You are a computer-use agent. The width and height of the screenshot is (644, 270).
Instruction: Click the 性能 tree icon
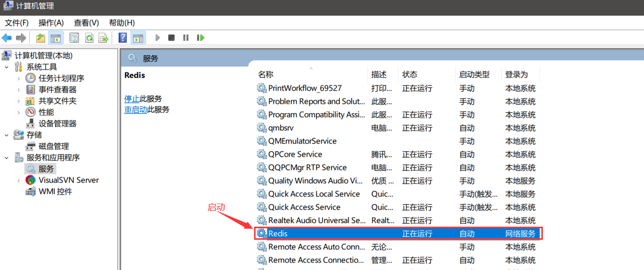(x=31, y=112)
